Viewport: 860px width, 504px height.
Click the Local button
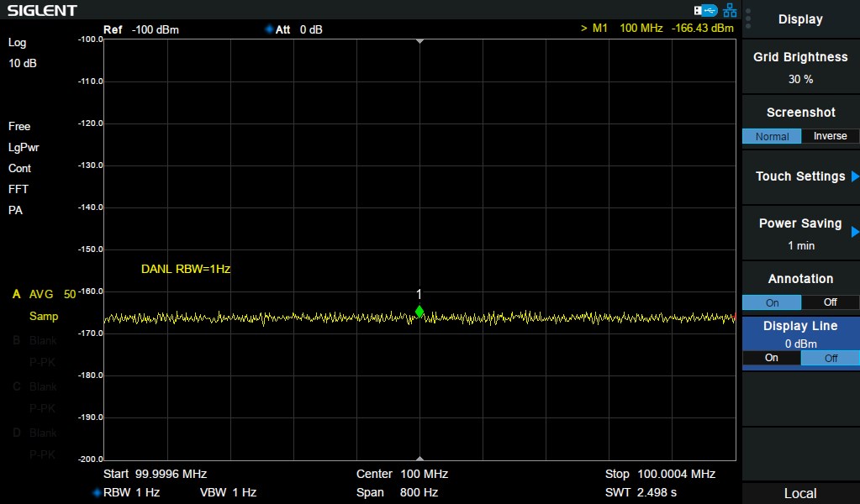(x=800, y=493)
